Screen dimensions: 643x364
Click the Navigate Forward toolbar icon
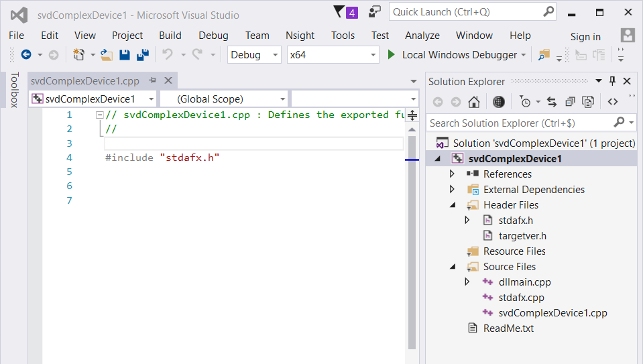coord(54,54)
